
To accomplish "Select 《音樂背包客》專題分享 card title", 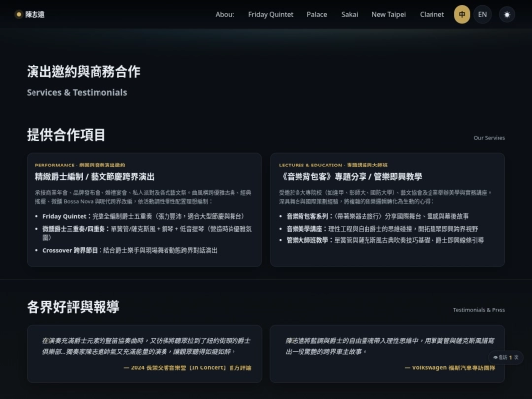I will [x=350, y=177].
